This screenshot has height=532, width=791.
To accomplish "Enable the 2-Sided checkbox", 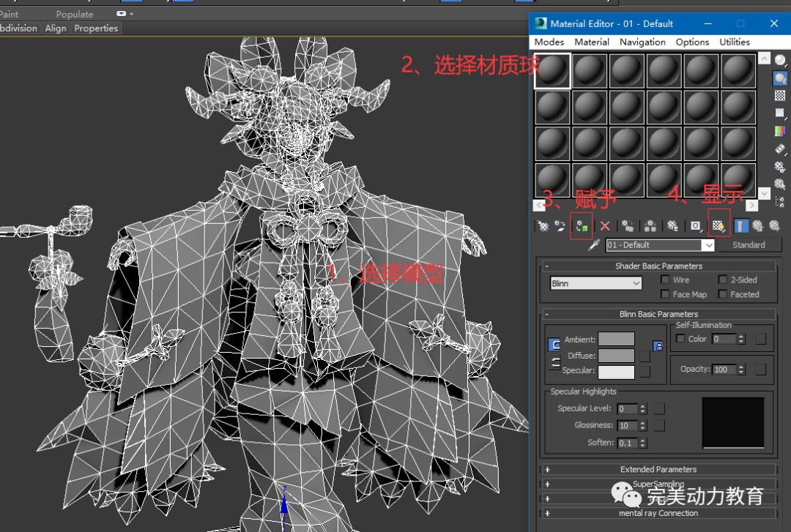I will [723, 280].
